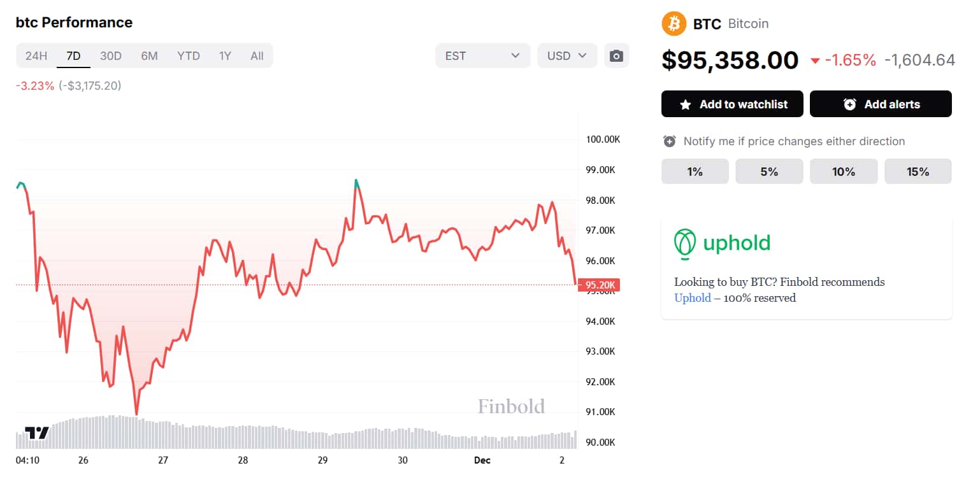The image size is (980, 482).
Task: Click the alarm icon beside Notify me text
Action: point(669,141)
